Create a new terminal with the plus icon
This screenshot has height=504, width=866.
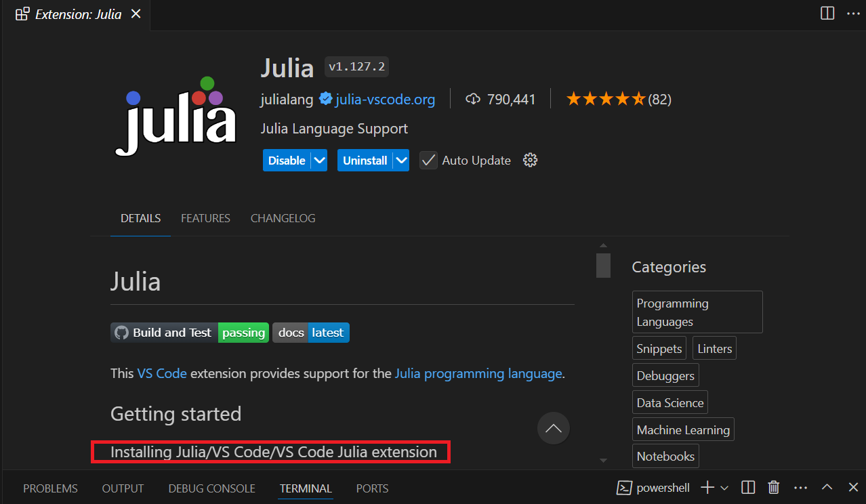point(707,488)
